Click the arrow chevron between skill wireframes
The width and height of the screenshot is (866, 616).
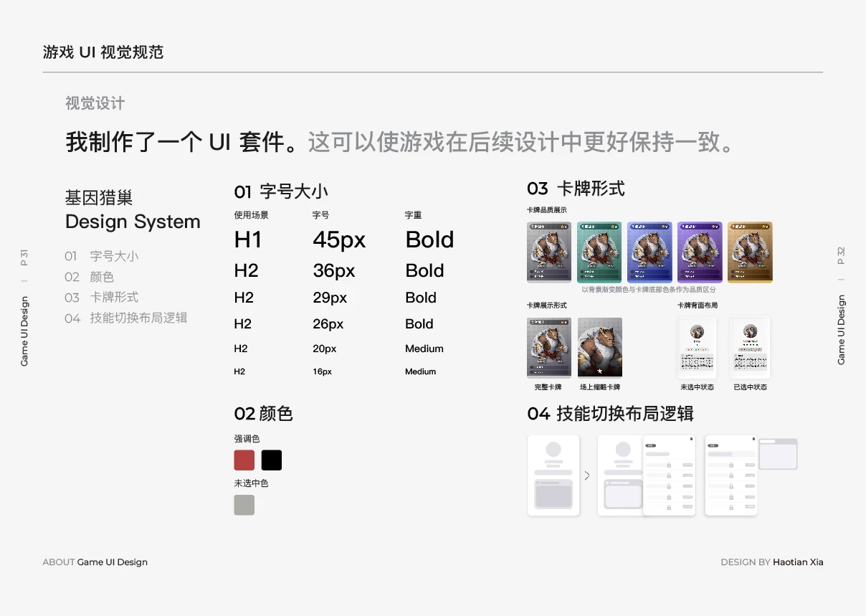click(x=587, y=475)
